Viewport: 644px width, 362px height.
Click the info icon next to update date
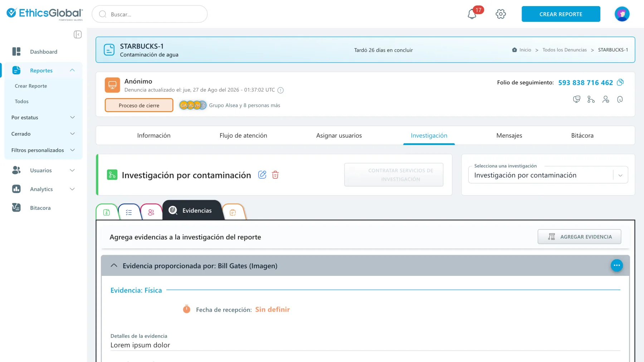click(x=280, y=90)
